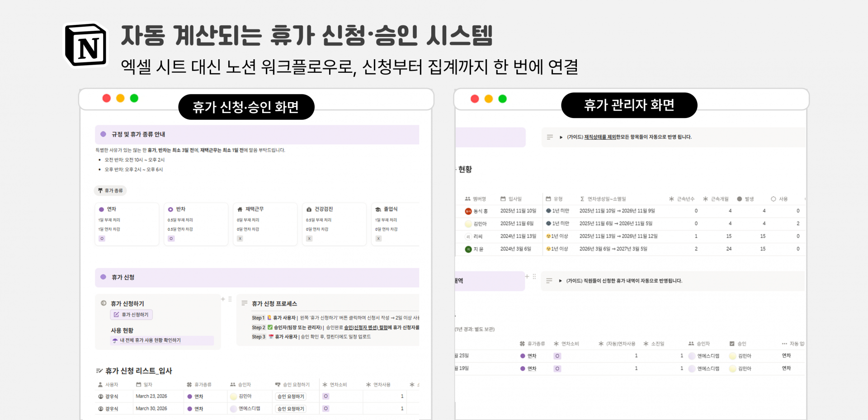This screenshot has height=420, width=868.
Task: Click the 규정 및 휴가 종류 안내 callout
Action: click(x=257, y=134)
